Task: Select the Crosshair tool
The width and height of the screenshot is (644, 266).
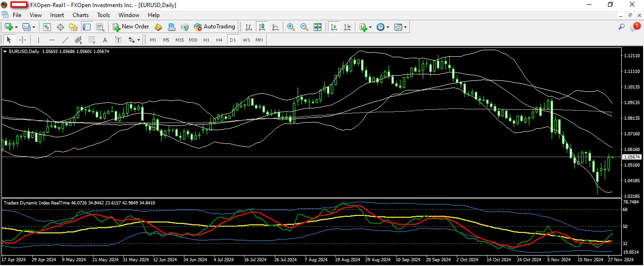Action: click(22, 40)
